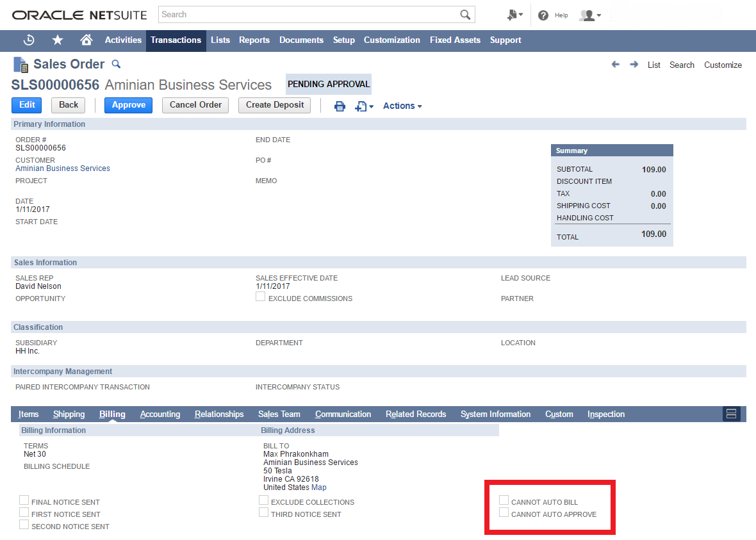This screenshot has width=756, height=540.
Task: Toggle Exclude Collections checkbox
Action: pyautogui.click(x=264, y=500)
